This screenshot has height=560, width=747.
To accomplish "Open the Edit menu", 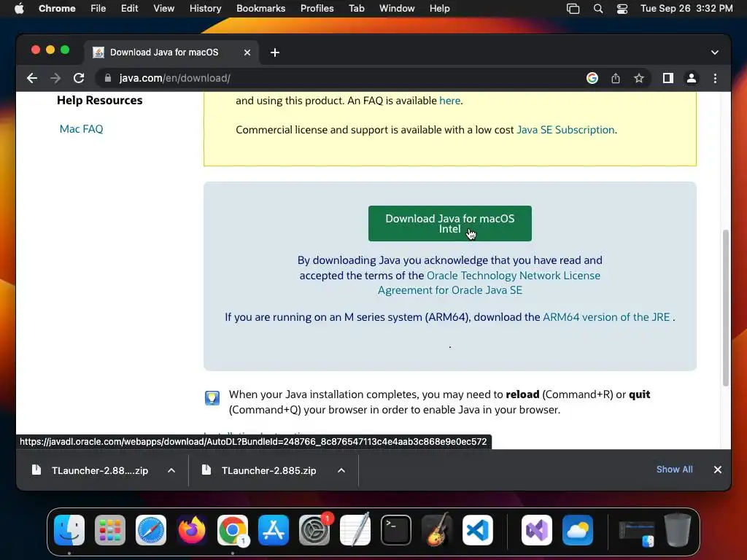I will click(129, 9).
